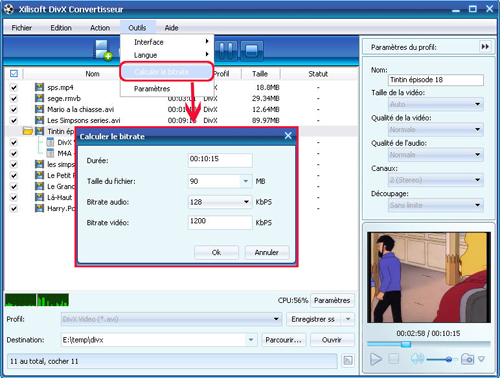Click the Add file toolbar icon
500x378 pixels.
pos(103,50)
